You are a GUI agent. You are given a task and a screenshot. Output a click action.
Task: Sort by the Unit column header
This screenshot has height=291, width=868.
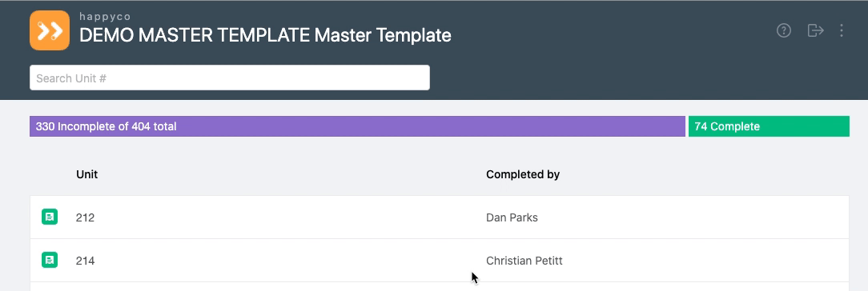[x=87, y=174]
